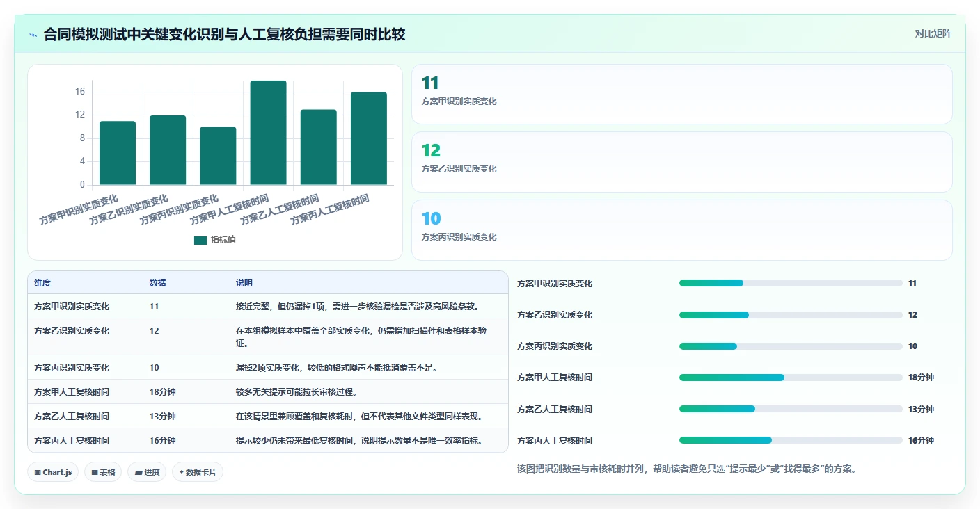
Task: Click the 表格 chip's icon
Action: pyautogui.click(x=95, y=473)
